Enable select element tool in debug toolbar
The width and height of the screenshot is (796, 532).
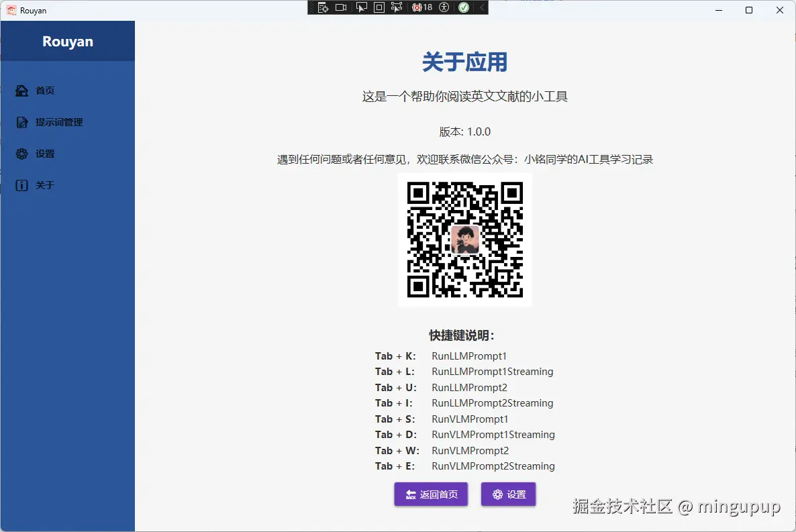pyautogui.click(x=362, y=7)
